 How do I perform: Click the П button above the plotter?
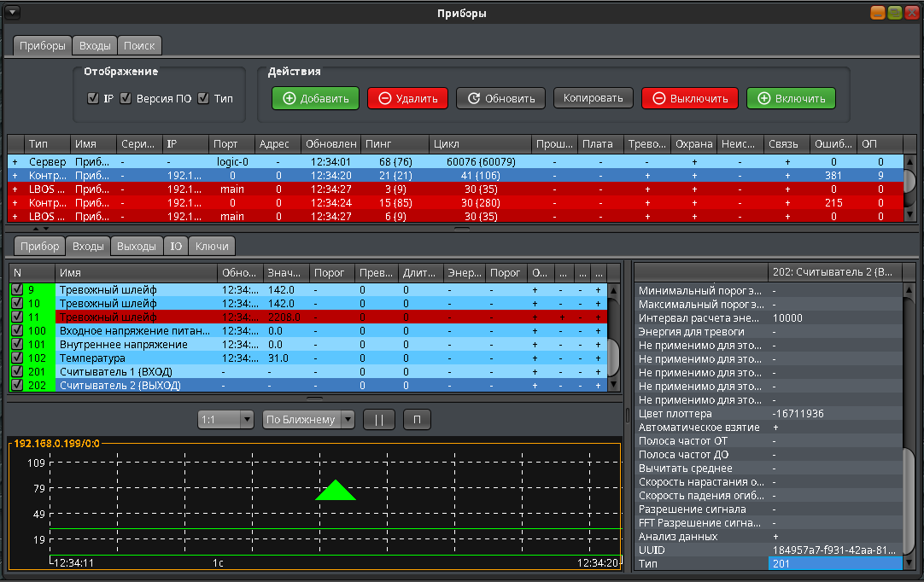(x=417, y=420)
